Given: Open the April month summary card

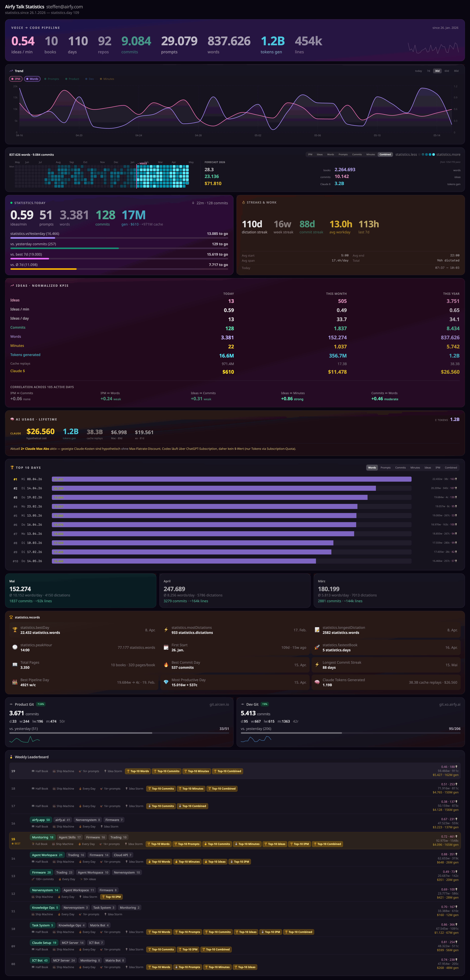Looking at the screenshot, I should point(235,590).
